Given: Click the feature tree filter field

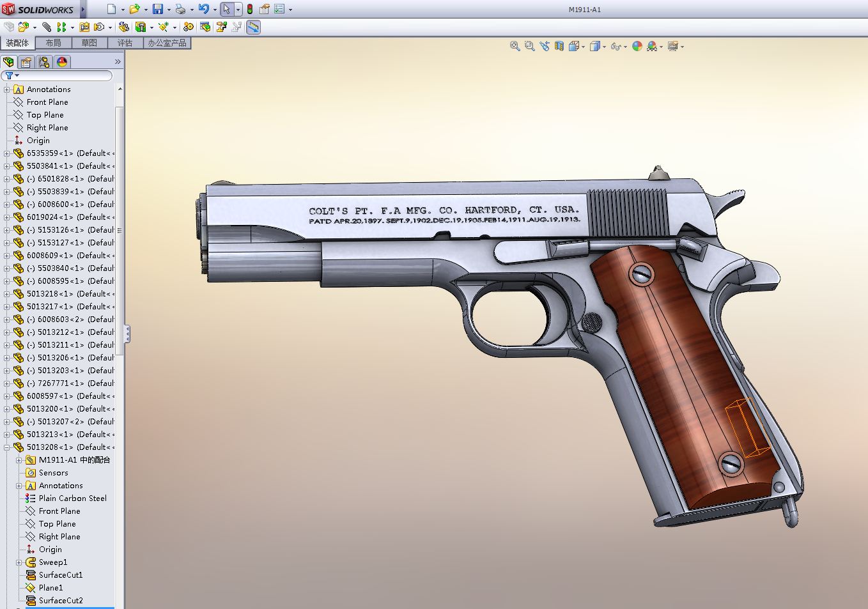Looking at the screenshot, I should (x=58, y=75).
